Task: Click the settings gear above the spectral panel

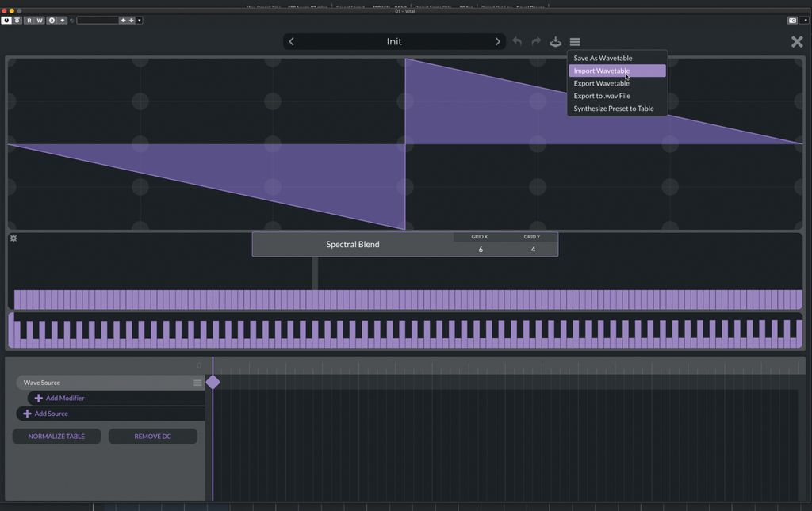Action: click(x=13, y=238)
